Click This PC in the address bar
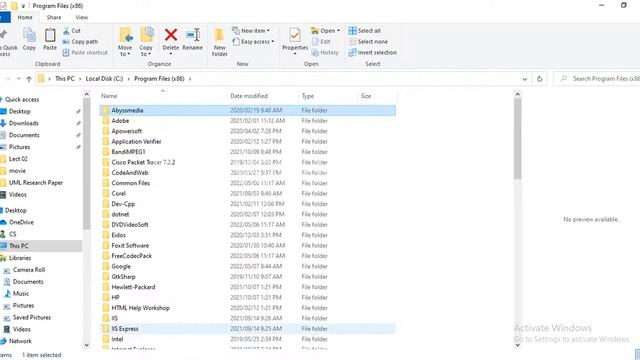640x360 pixels. tap(65, 79)
